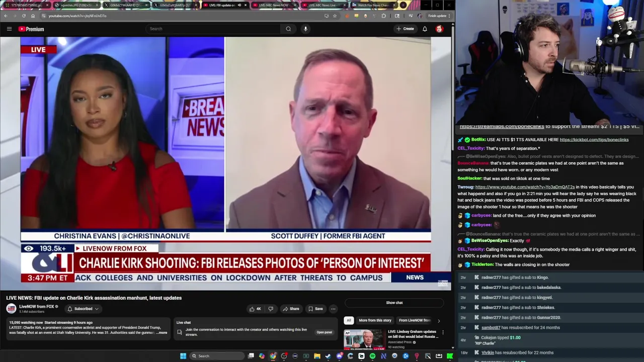The width and height of the screenshot is (644, 362).
Task: Go to YouTube Premium home logo
Action: [31, 29]
